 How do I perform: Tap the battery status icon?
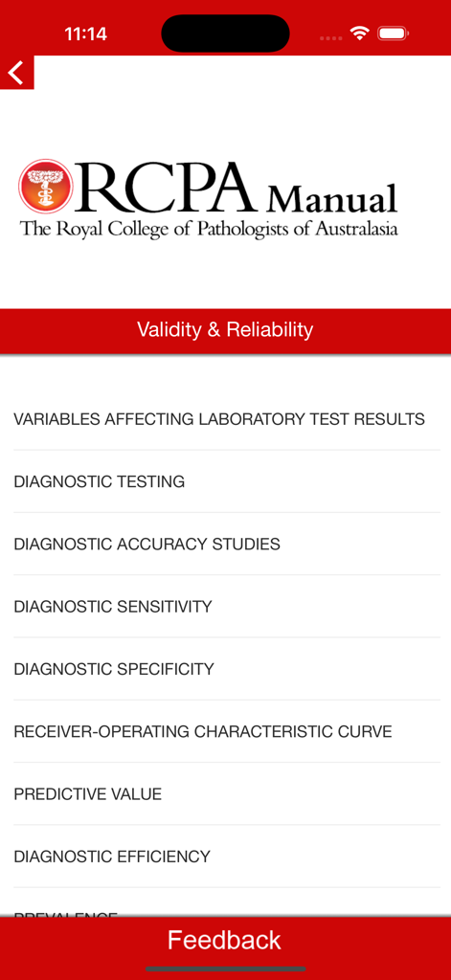click(x=393, y=33)
